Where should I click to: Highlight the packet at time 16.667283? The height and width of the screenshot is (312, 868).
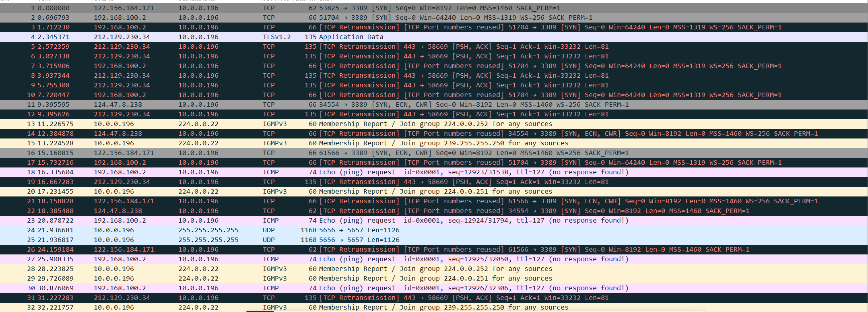click(434, 182)
